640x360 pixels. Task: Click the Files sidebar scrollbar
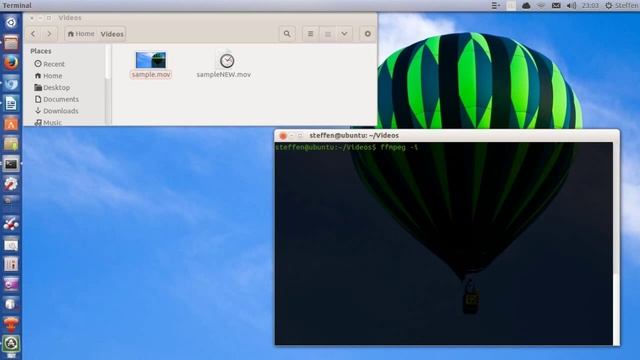point(108,62)
